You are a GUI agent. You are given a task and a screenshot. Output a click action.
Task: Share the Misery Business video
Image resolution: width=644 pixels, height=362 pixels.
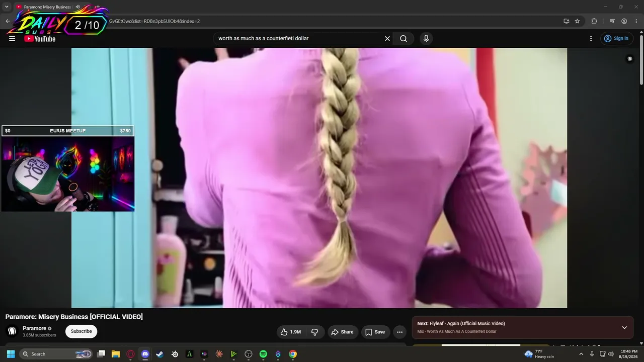[342, 332]
